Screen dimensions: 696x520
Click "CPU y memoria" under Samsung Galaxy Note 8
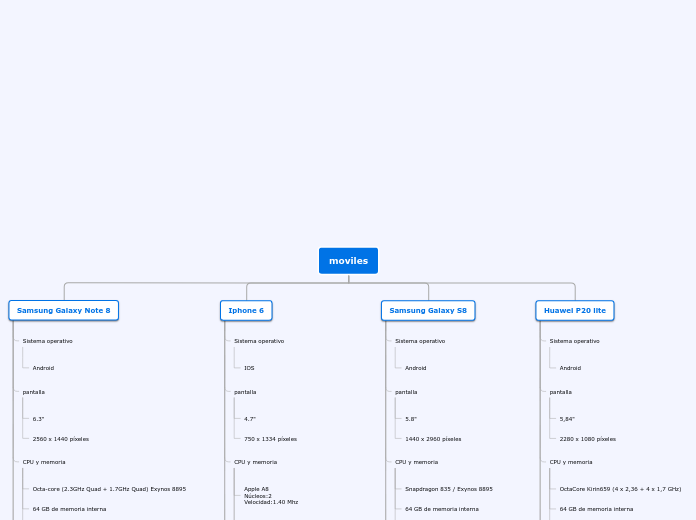pos(44,462)
